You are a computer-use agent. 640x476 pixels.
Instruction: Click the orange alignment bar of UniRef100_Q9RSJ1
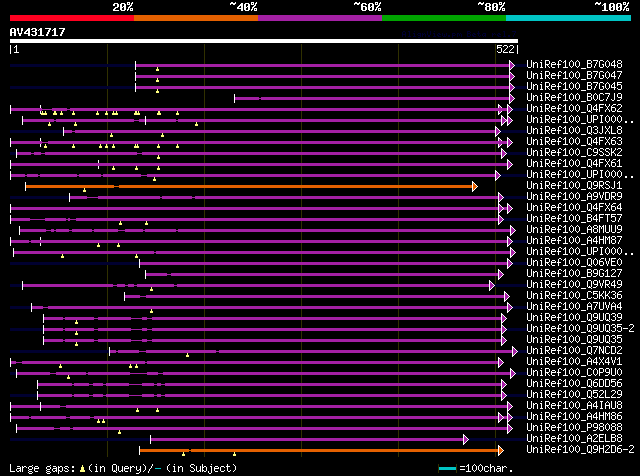click(x=249, y=187)
